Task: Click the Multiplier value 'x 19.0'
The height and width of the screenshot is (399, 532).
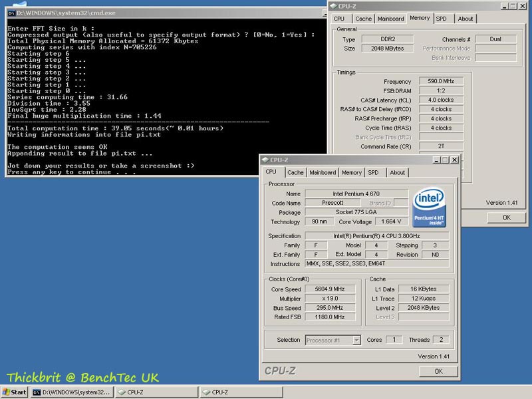Action: pos(330,299)
